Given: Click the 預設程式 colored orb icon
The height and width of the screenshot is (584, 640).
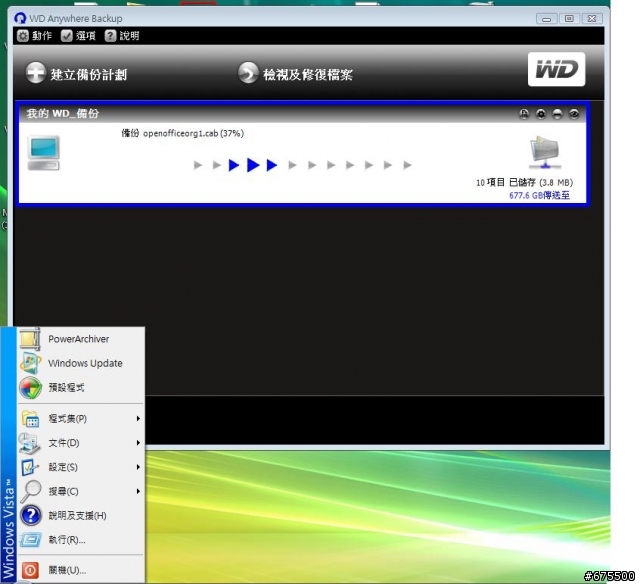Looking at the screenshot, I should (x=30, y=388).
